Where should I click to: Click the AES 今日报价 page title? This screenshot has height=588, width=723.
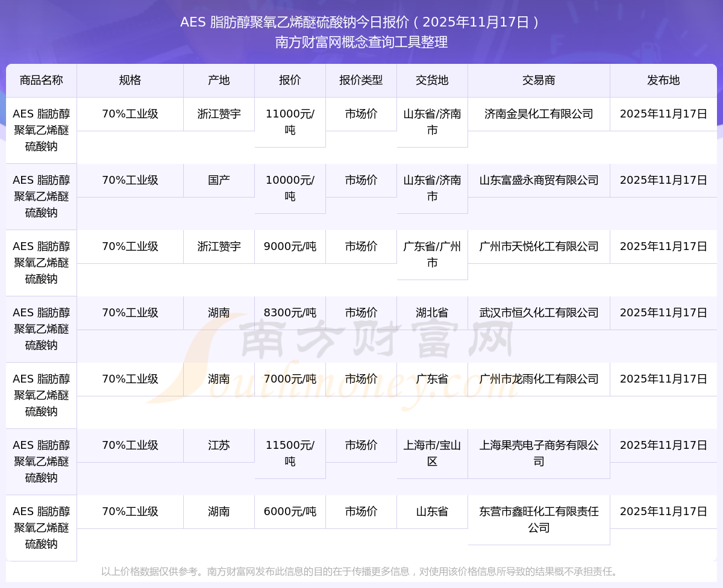[x=361, y=22]
